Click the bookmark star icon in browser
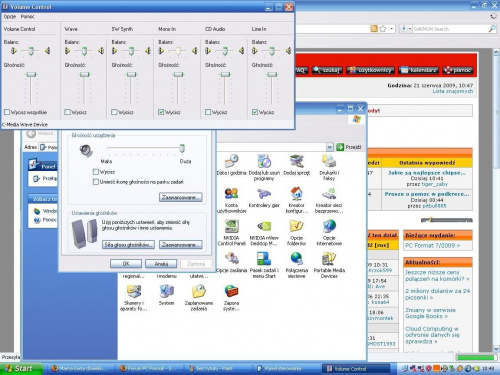This screenshot has height=375, width=500. point(383,29)
